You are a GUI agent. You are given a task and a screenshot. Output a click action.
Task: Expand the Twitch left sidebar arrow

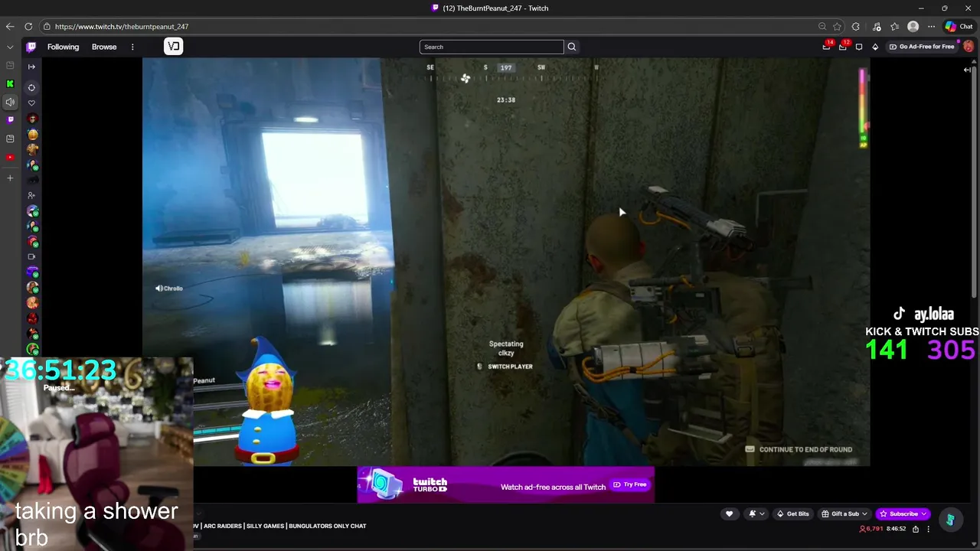[x=31, y=67]
